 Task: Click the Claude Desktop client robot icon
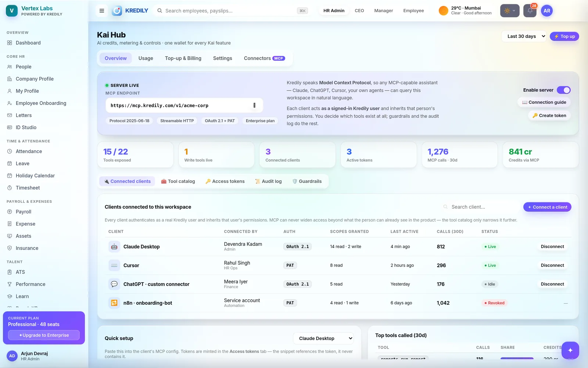tap(114, 247)
